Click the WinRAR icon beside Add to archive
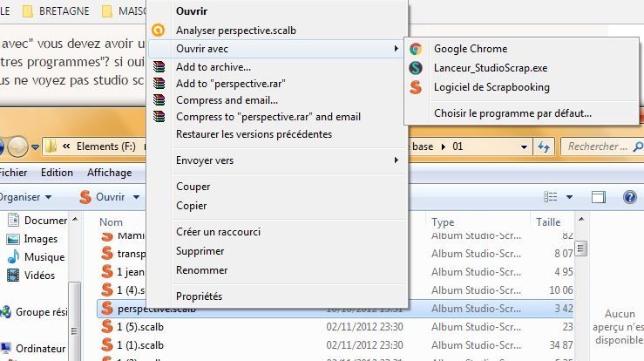The width and height of the screenshot is (644, 361). tap(159, 66)
